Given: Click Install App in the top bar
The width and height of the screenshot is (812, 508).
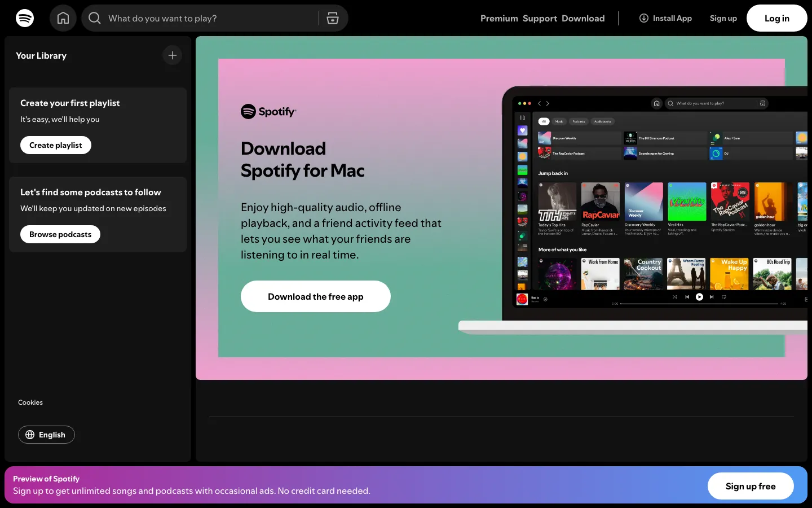Looking at the screenshot, I should (x=665, y=18).
